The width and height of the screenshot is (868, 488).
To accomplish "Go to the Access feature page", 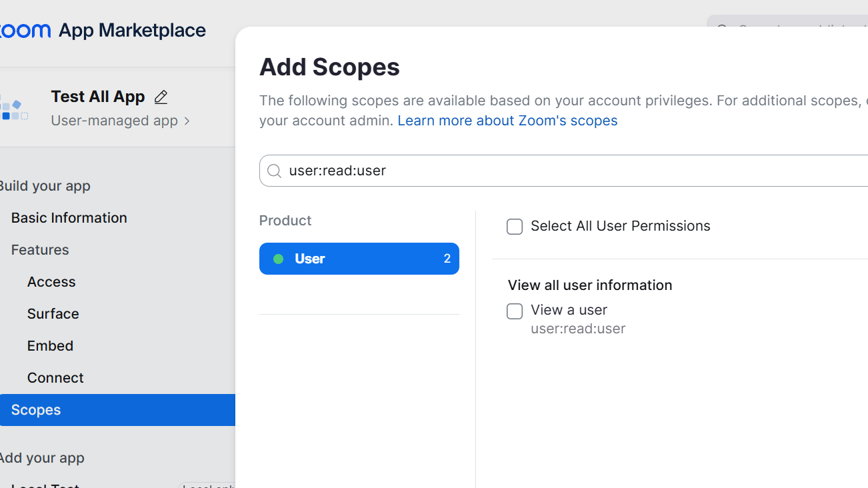I will coord(51,282).
